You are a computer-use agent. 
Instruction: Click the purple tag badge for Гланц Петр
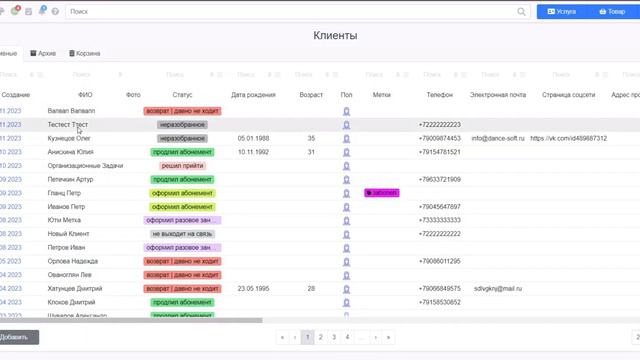382,193
